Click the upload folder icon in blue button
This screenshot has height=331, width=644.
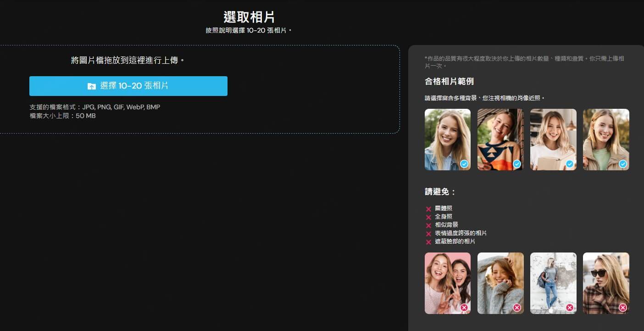92,86
